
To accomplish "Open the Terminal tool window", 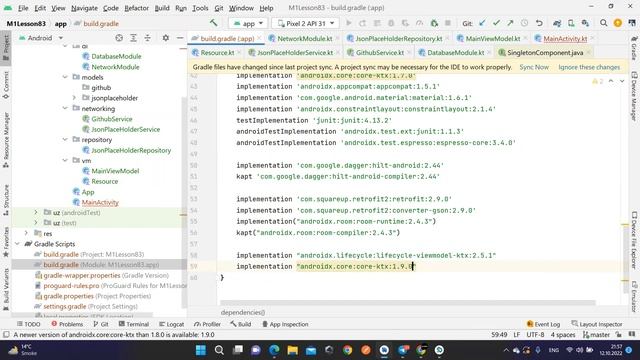I will tap(133, 324).
